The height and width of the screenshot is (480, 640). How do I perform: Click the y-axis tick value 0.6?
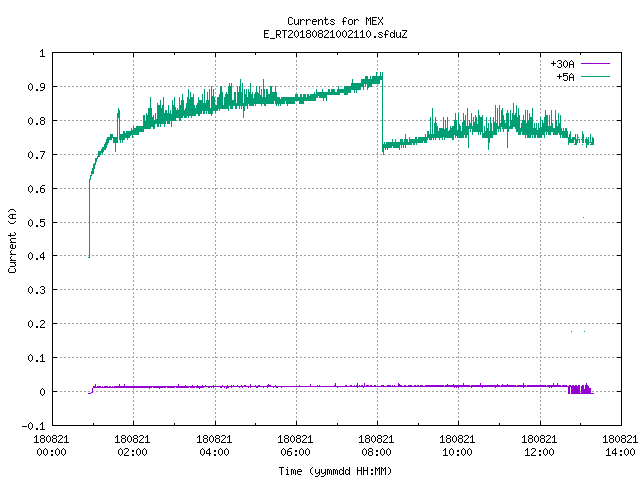pos(36,189)
